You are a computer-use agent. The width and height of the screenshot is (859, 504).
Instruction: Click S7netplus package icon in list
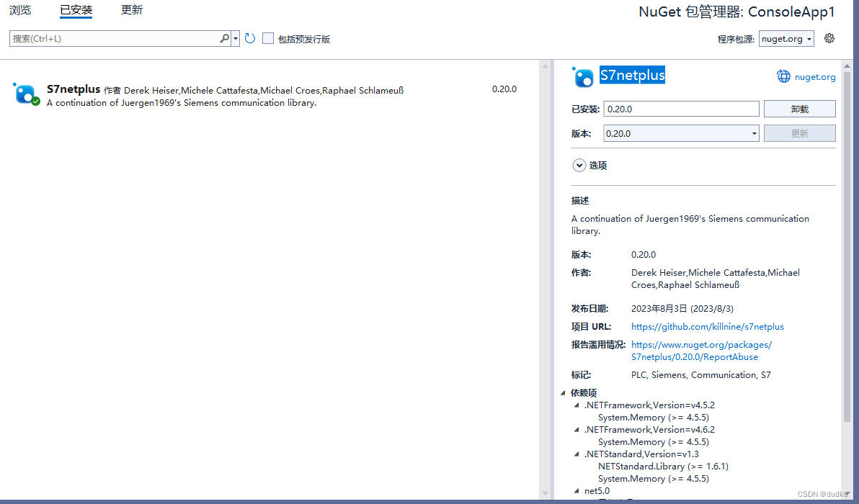tap(26, 94)
